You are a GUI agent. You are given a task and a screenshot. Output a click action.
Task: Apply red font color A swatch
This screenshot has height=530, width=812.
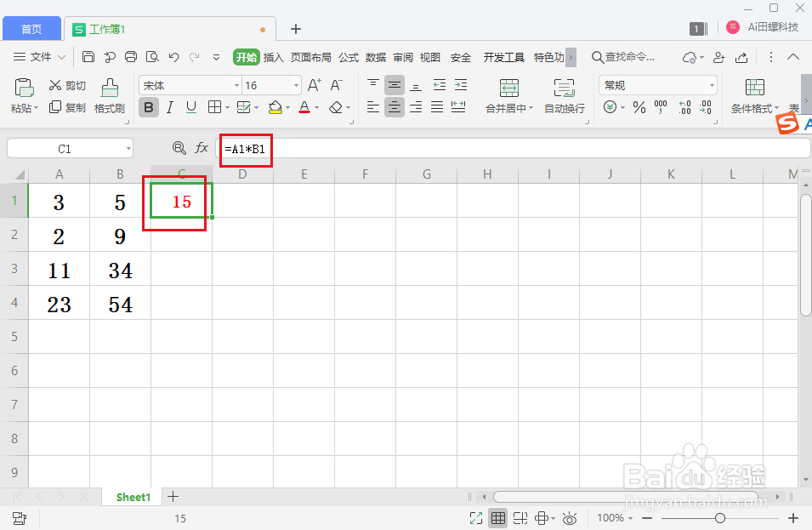(304, 107)
